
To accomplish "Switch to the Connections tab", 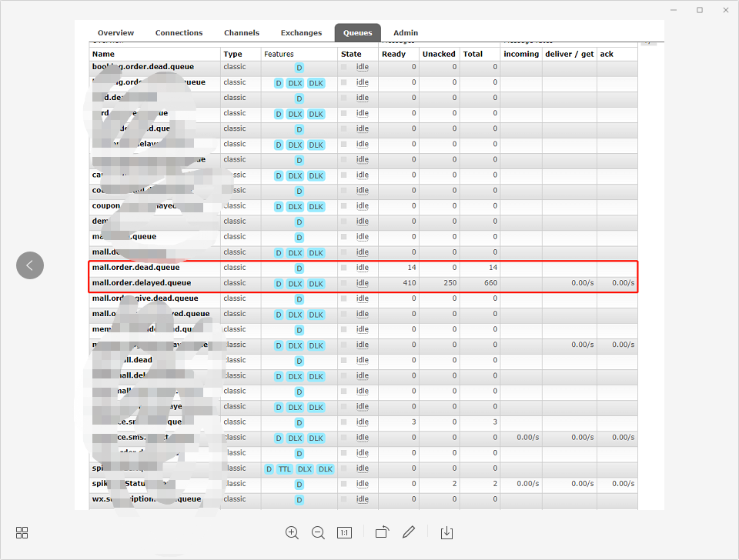I will [x=179, y=33].
